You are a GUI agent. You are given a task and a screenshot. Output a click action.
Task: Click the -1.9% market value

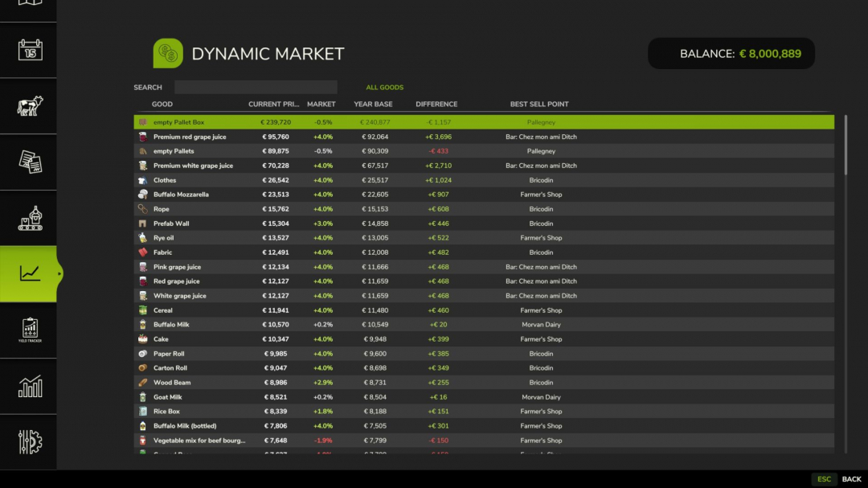pos(323,441)
